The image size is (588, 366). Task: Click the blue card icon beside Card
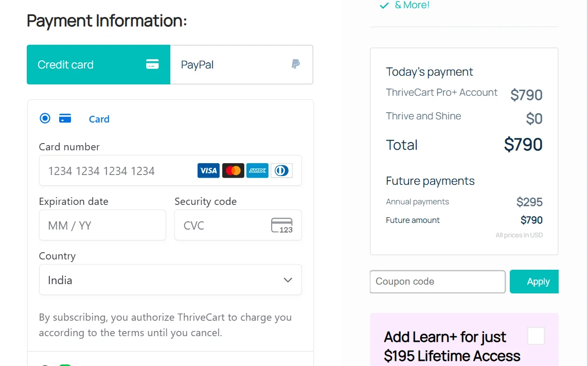pyautogui.click(x=65, y=118)
